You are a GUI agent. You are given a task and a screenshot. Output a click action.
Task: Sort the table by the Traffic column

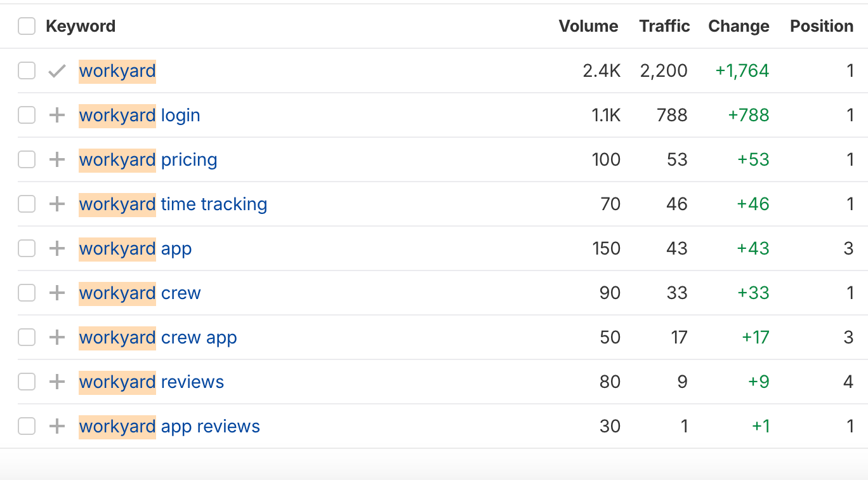point(664,27)
